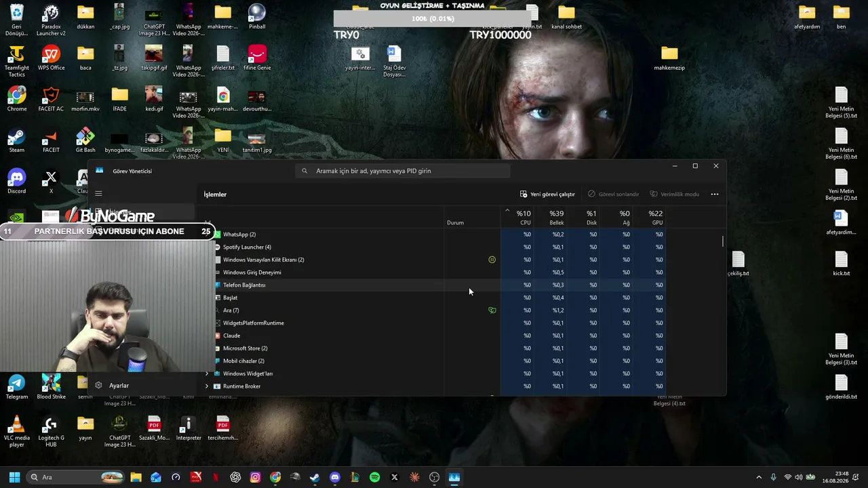
Task: Click 'Yeni görevi çalıştır' to run a new task
Action: tap(547, 194)
